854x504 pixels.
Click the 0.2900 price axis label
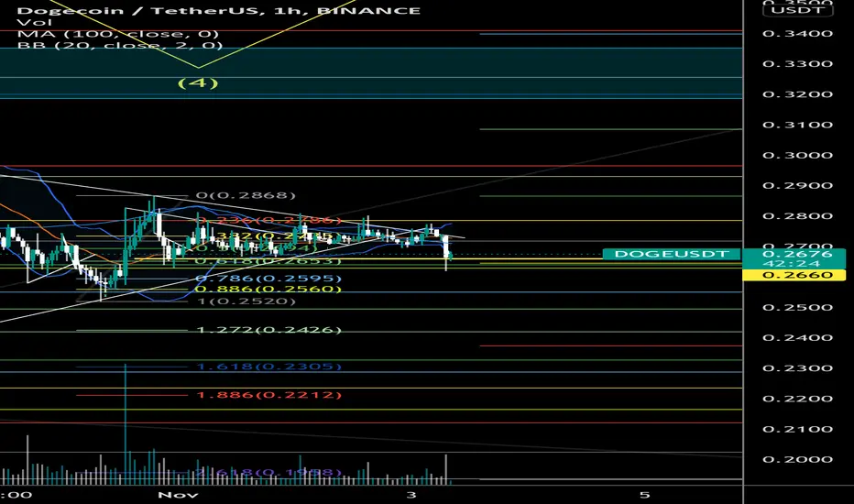(797, 186)
